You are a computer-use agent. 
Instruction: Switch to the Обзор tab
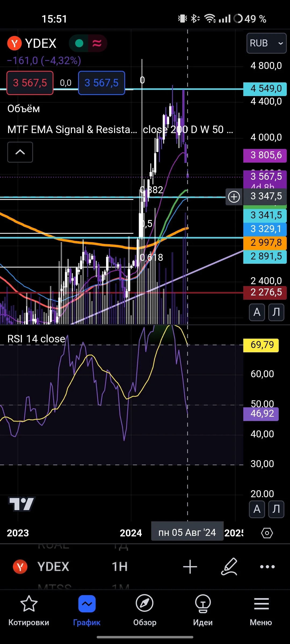click(x=145, y=611)
